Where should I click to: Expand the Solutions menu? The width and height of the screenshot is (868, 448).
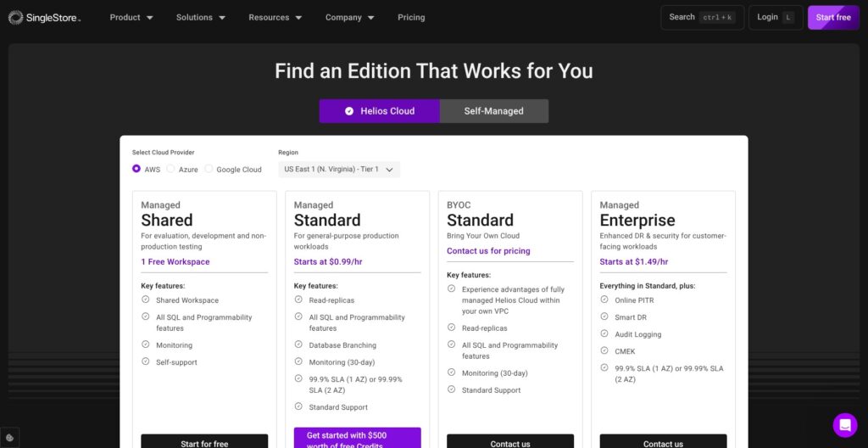201,17
